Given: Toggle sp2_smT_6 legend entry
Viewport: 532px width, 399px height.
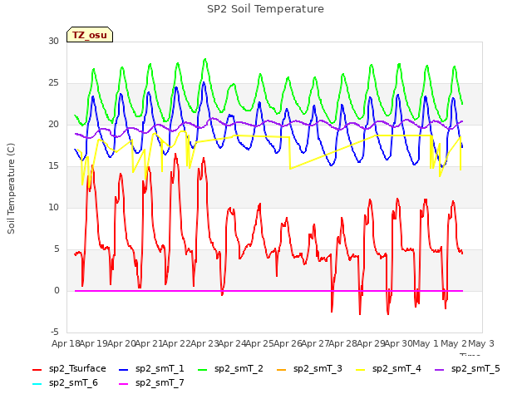Looking at the screenshot, I should point(65,383).
